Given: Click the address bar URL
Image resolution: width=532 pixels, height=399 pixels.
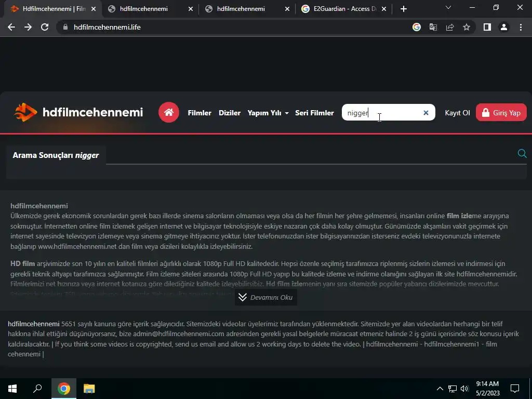Looking at the screenshot, I should 107,27.
